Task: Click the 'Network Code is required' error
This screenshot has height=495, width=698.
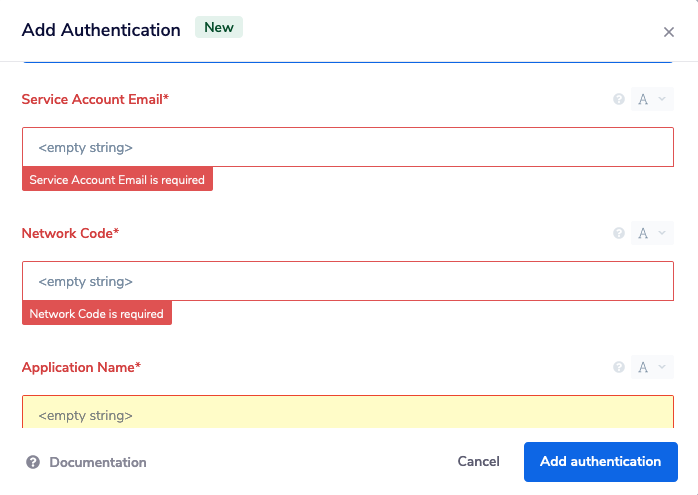Action: [x=97, y=314]
